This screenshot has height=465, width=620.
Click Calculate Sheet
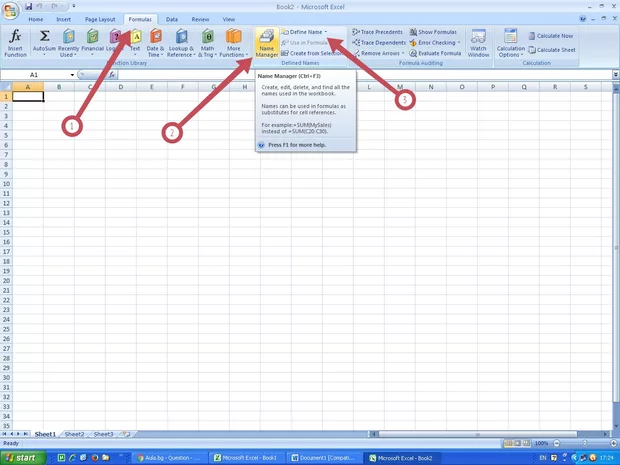[x=552, y=50]
